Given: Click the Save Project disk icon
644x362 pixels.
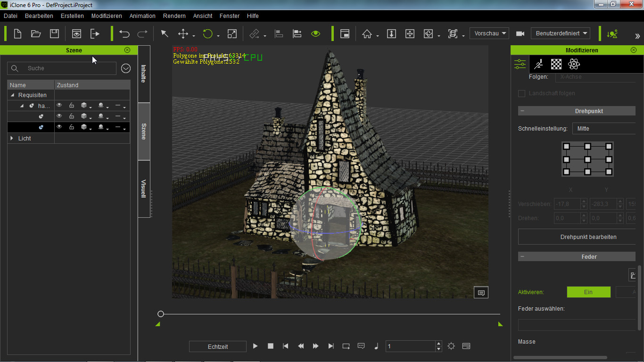Looking at the screenshot, I should (x=54, y=34).
